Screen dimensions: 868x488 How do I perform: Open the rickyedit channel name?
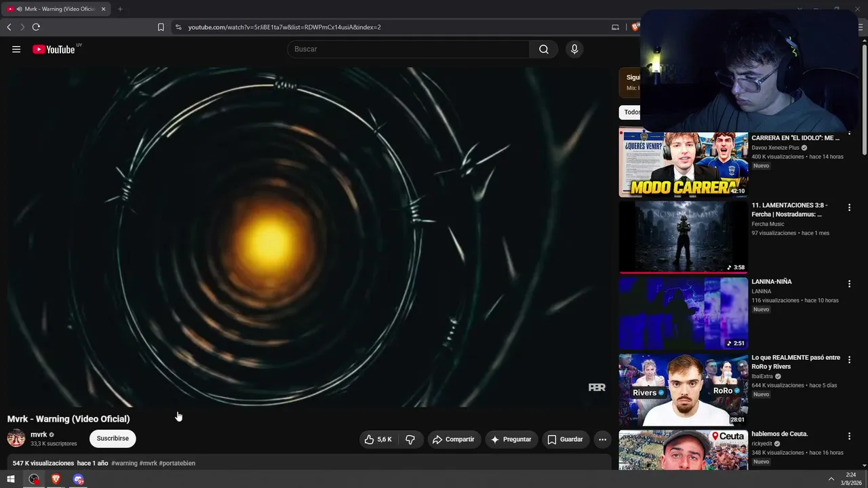762,444
